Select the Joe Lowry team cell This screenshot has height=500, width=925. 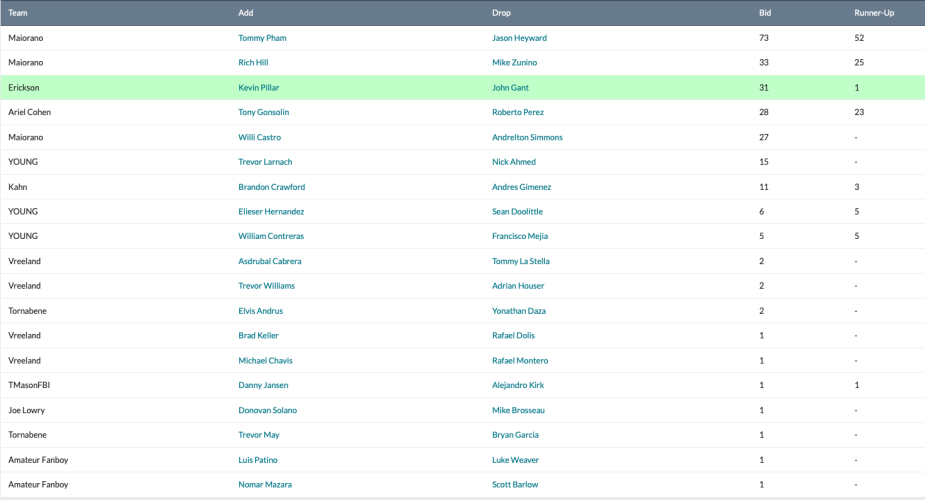27,410
